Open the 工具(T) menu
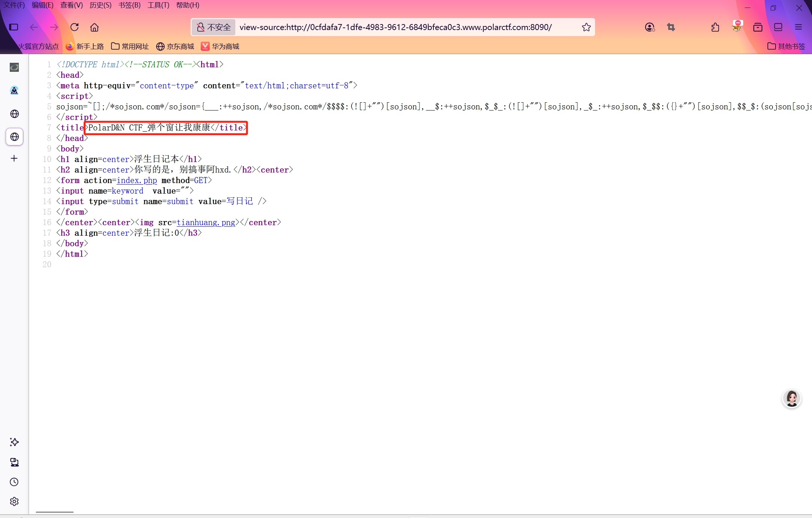The image size is (812, 518). [x=158, y=5]
